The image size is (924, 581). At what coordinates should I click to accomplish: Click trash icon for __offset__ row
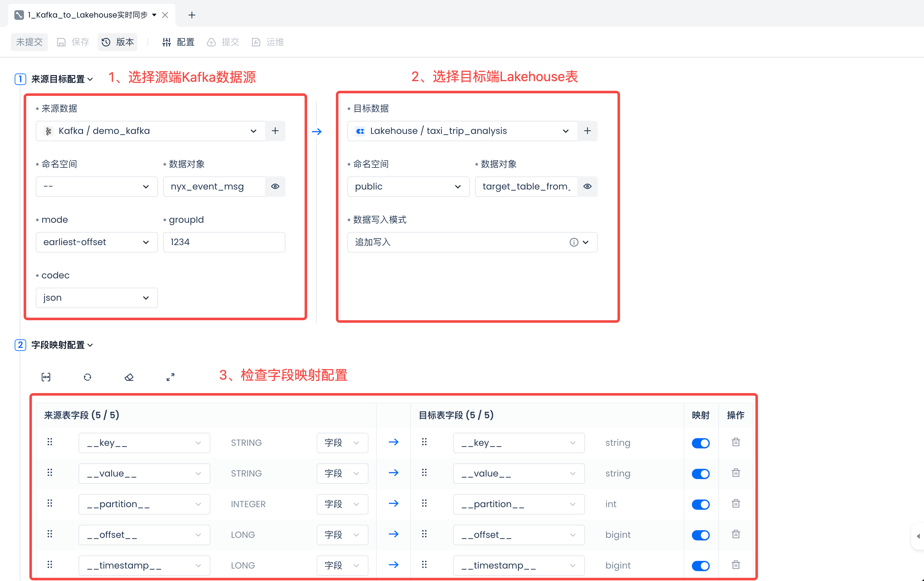point(736,534)
